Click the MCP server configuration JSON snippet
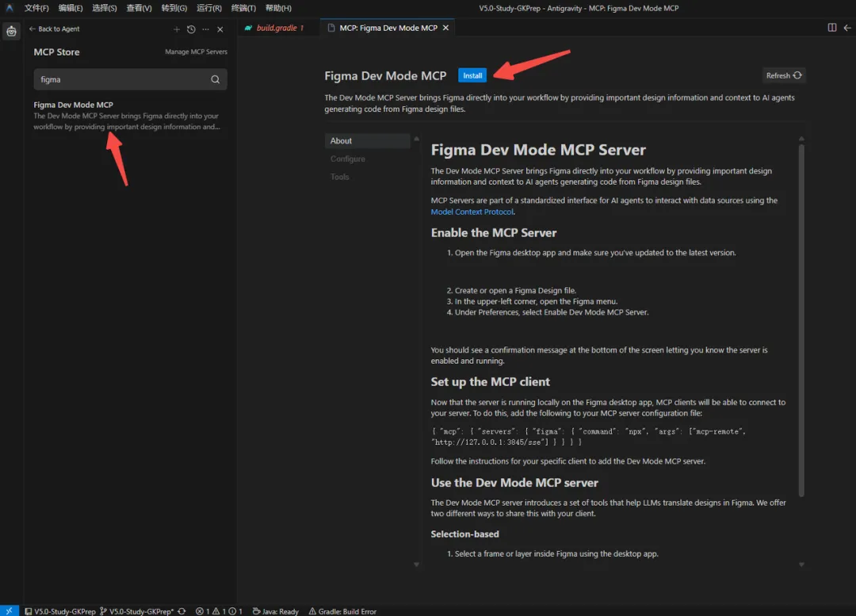The width and height of the screenshot is (856, 616). [x=588, y=437]
